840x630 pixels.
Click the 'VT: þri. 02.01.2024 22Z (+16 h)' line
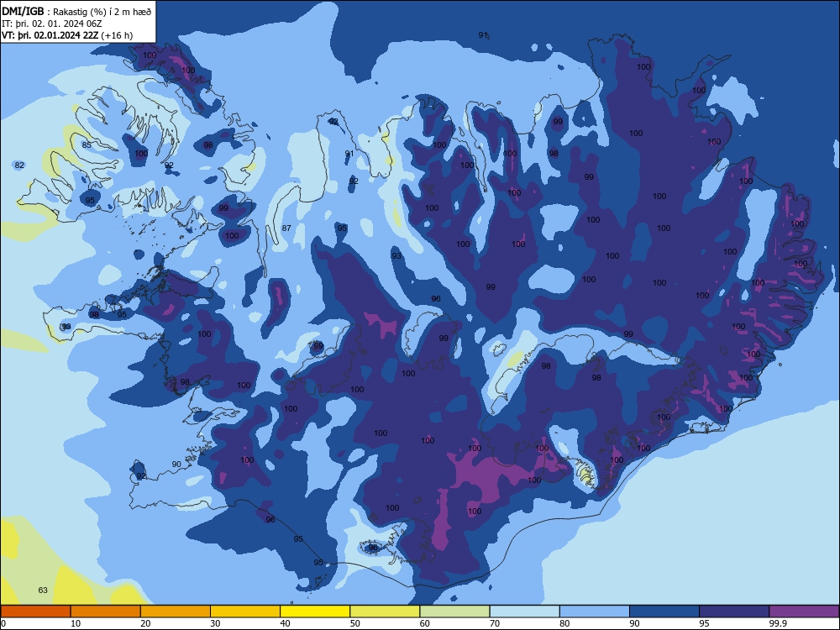67,35
